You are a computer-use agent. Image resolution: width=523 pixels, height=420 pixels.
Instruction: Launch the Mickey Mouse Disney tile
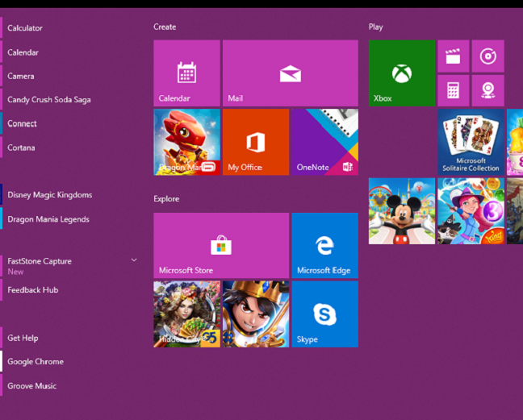coord(402,211)
